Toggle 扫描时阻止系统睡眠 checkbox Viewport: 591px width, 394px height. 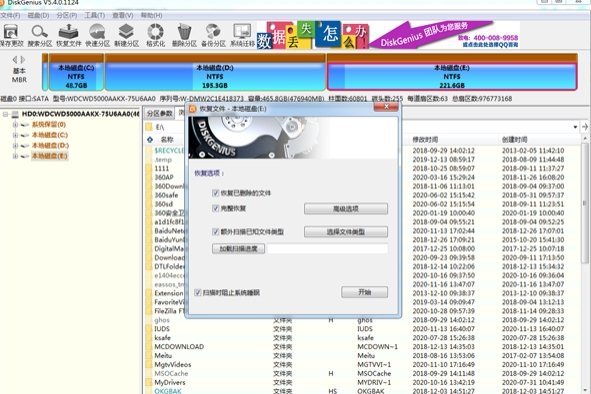tap(198, 293)
